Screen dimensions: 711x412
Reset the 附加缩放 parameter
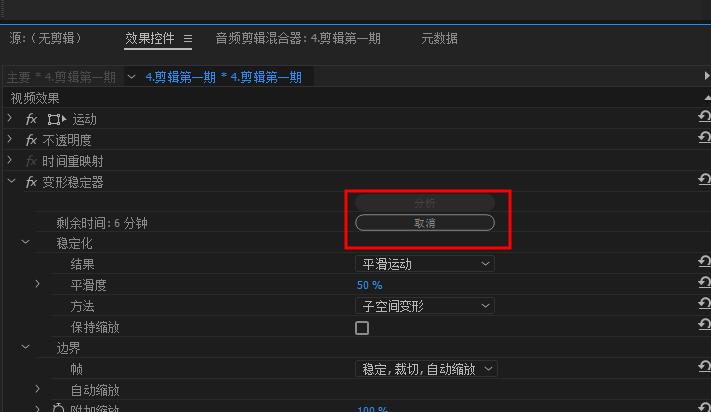(704, 407)
